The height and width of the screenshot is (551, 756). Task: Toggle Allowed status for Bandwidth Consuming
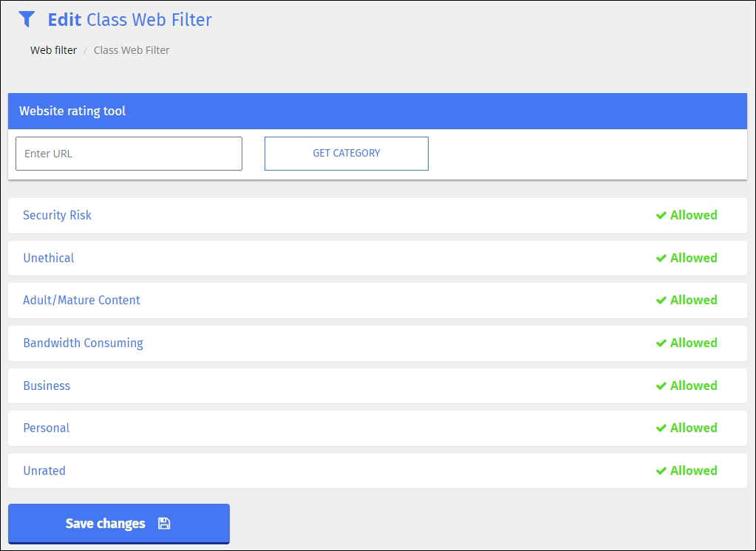coord(687,343)
